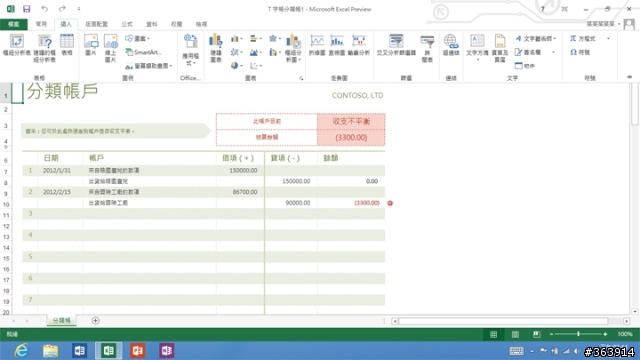Open the Customize Quick Access Toolbar dropdown
Image resolution: width=640 pixels, height=360 pixels.
[x=79, y=9]
